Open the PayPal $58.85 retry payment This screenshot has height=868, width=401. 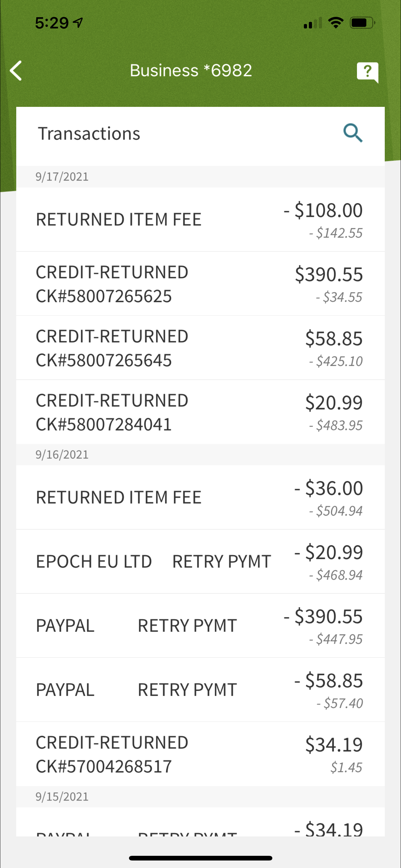[200, 690]
